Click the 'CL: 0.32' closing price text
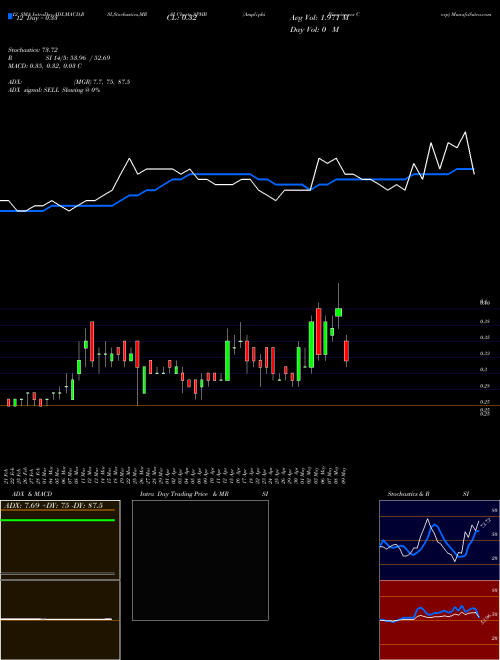Screen dimensions: 500x660 181,19
